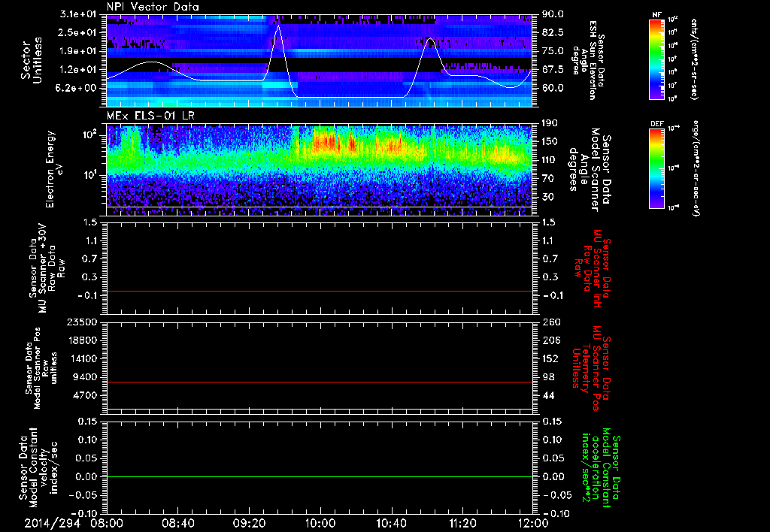Click the 23500 scanner position tick
770x532 pixels.
(x=83, y=322)
